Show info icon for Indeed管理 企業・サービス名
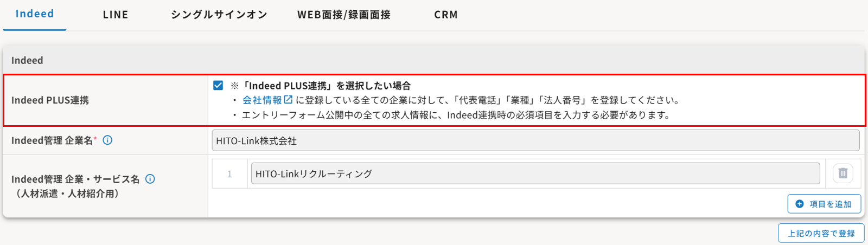This screenshot has height=245, width=868. pos(150,179)
